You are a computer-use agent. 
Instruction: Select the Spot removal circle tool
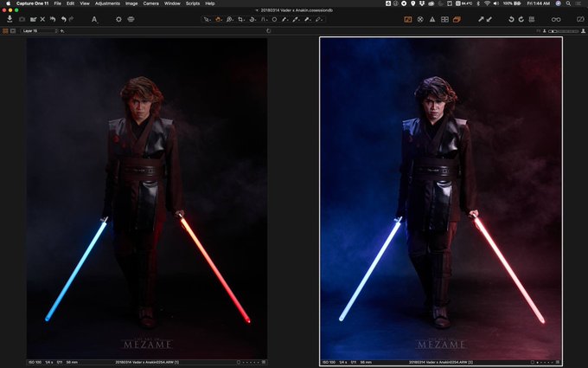(x=274, y=19)
